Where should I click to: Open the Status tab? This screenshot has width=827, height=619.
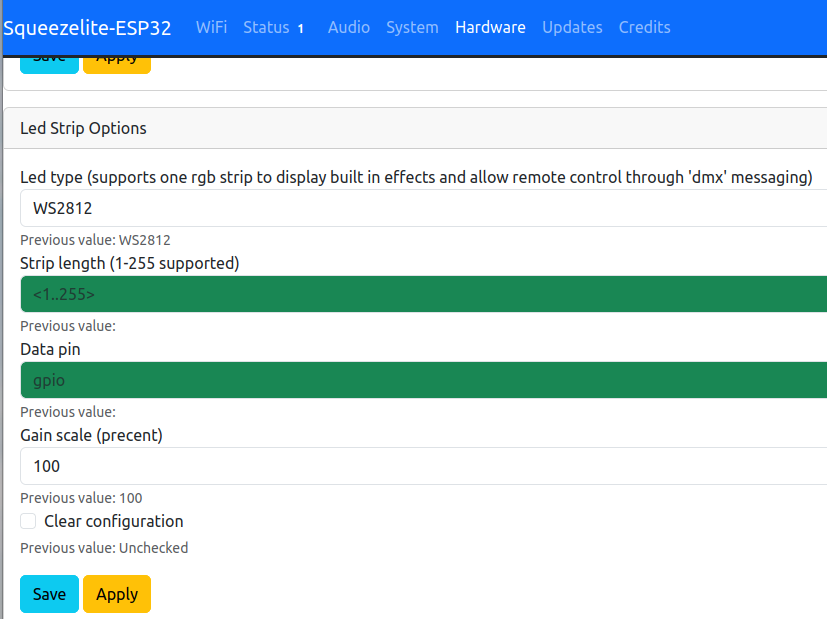point(266,28)
